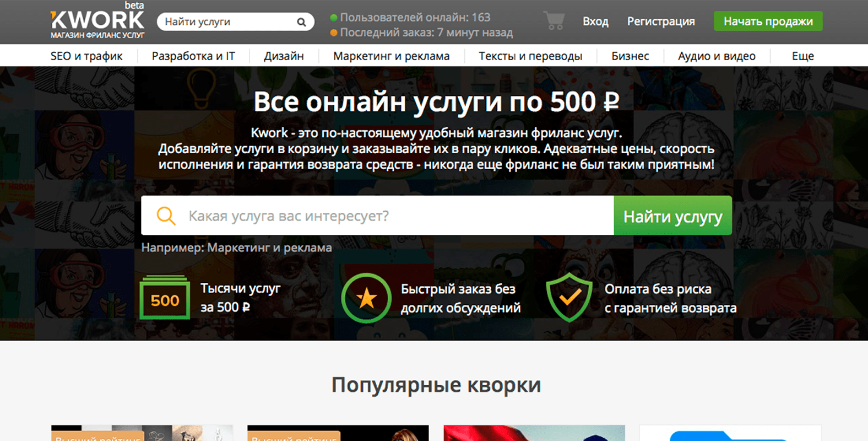Screen dimensions: 868x441
Task: Open the Тексты и переводы category
Action: (530, 56)
